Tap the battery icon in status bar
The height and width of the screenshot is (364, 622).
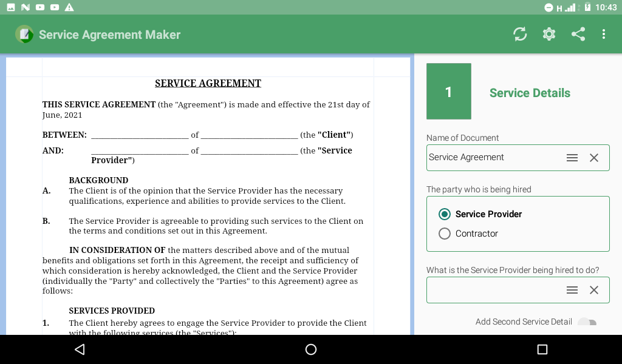[x=587, y=7]
